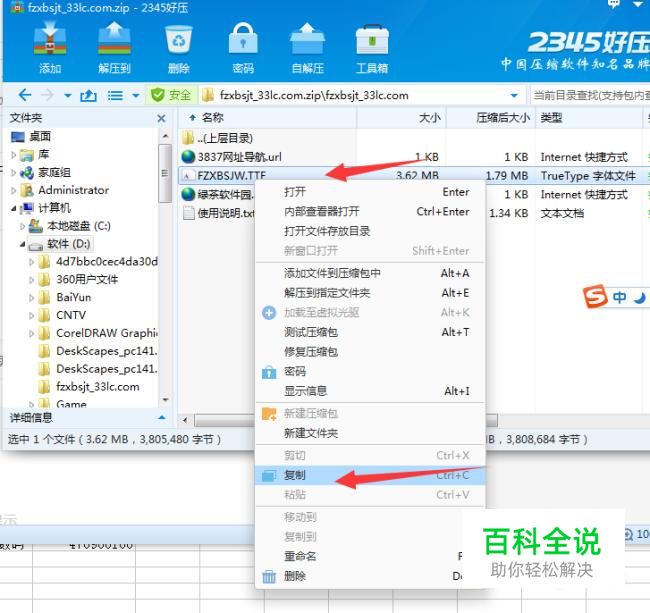This screenshot has height=613, width=650.
Task: Click the folder tree scroll-down arrow
Action: 165,400
